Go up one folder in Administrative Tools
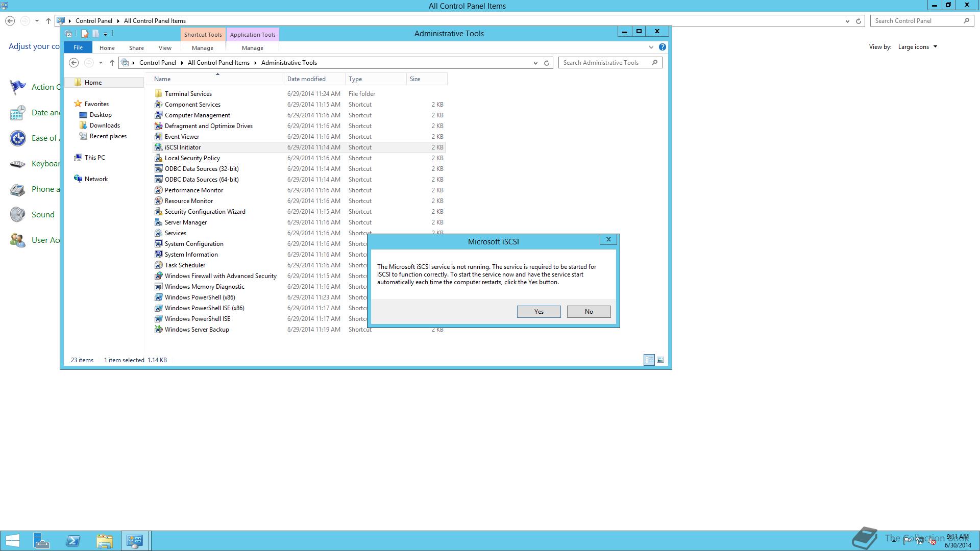 coord(112,63)
